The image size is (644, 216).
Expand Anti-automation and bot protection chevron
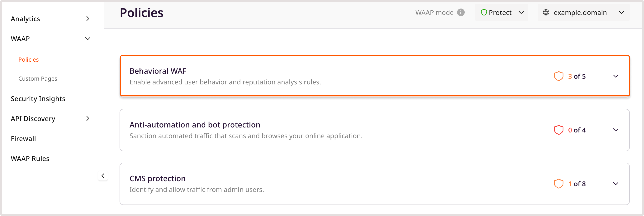point(615,130)
